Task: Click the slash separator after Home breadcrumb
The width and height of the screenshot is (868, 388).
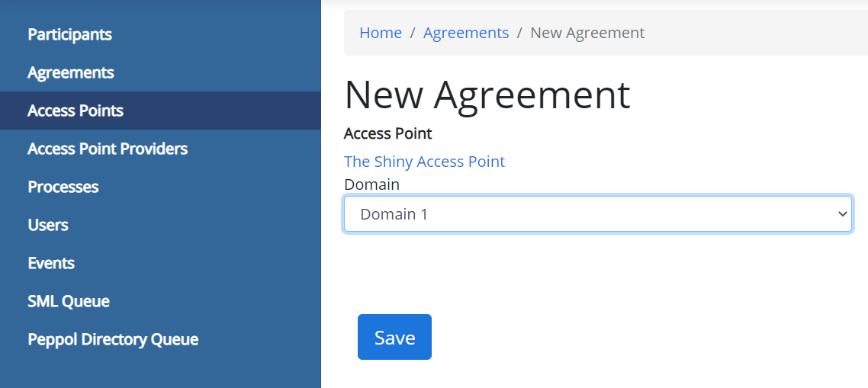Action: click(413, 33)
